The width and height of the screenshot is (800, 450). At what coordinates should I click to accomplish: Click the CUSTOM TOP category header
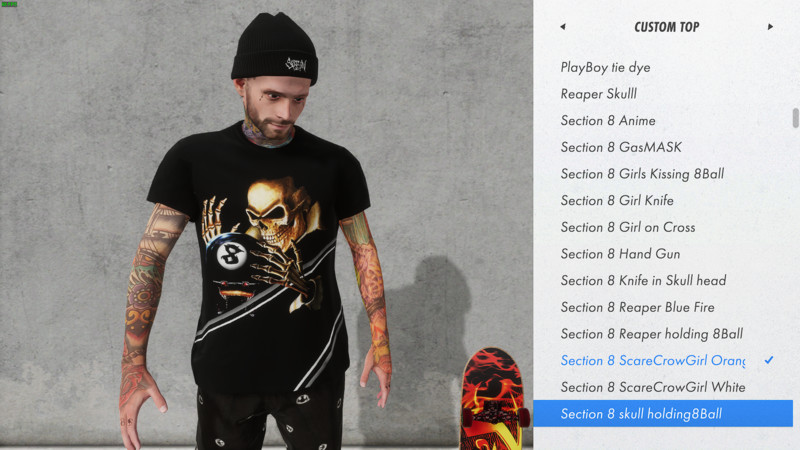tap(666, 27)
